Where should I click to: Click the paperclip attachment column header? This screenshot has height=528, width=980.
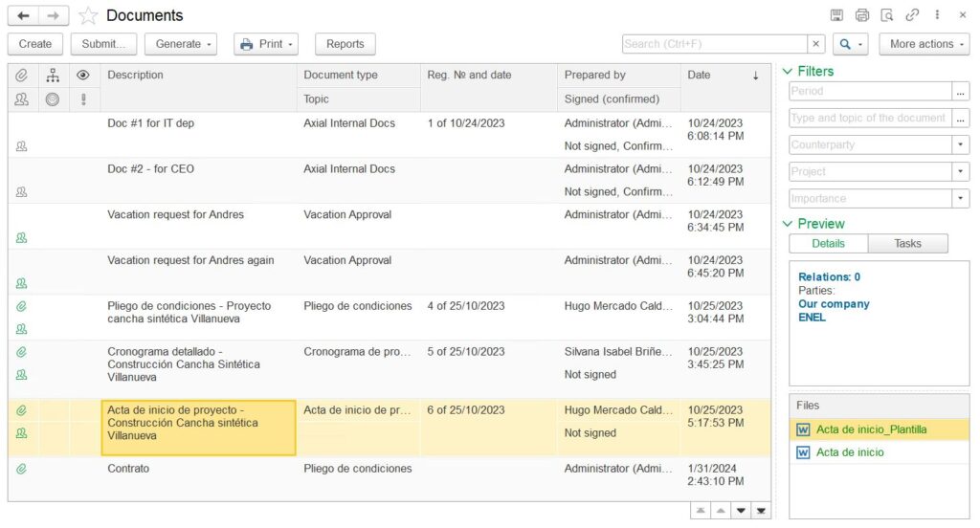[x=21, y=76]
